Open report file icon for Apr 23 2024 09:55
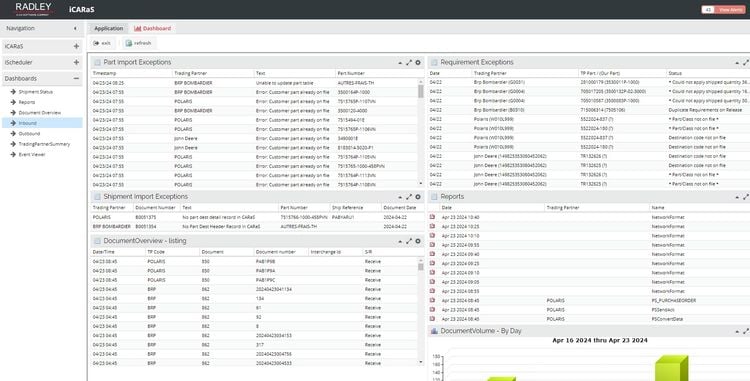Image resolution: width=750 pixels, height=381 pixels. (x=432, y=245)
